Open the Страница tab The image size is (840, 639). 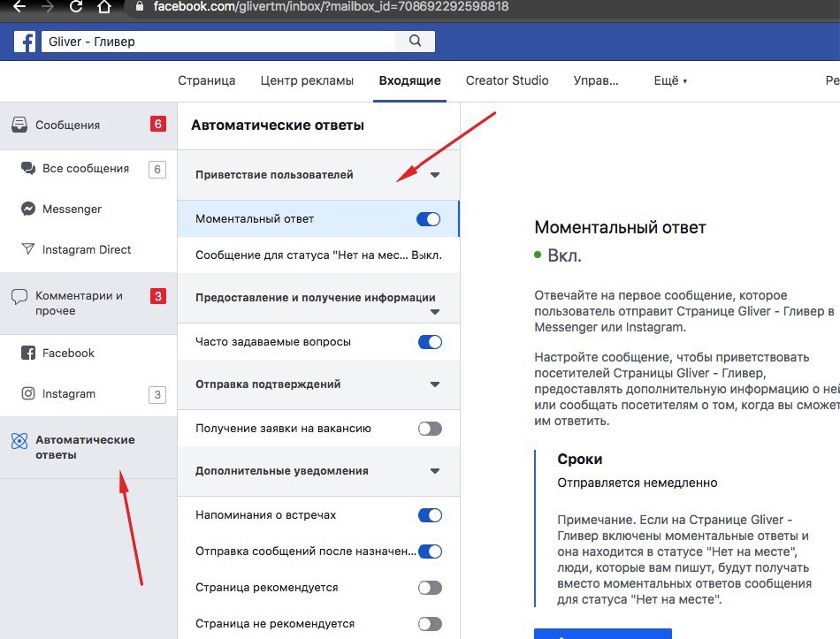tap(206, 81)
